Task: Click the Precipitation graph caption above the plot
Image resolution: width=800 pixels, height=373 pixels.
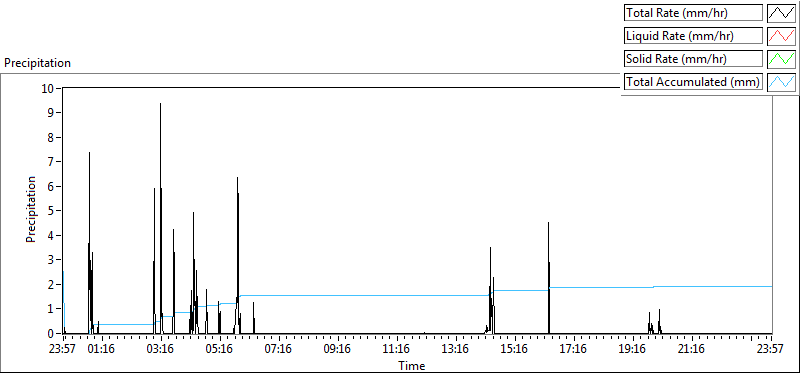Action: pos(37,63)
